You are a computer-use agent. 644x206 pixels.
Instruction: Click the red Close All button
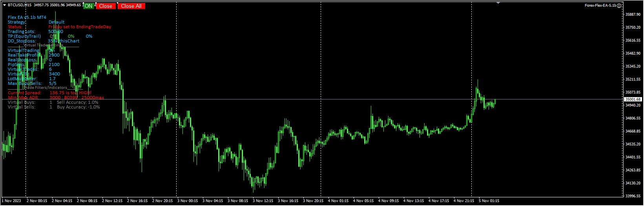click(131, 6)
